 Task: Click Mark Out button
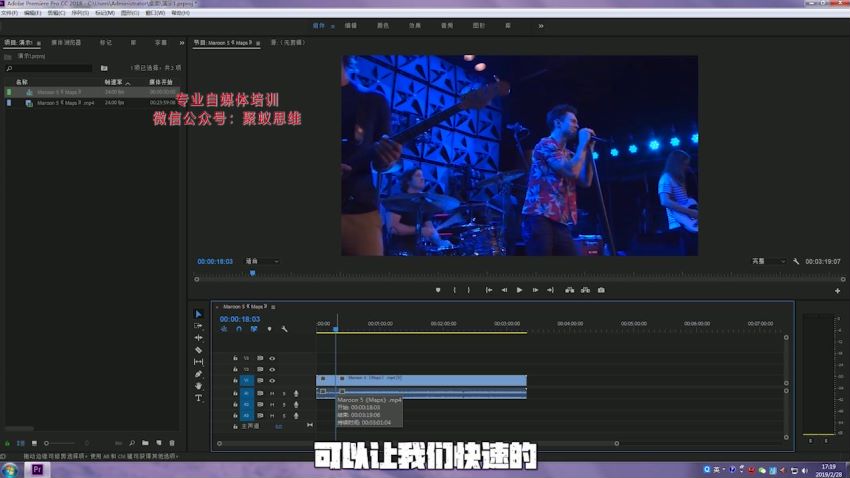(469, 290)
